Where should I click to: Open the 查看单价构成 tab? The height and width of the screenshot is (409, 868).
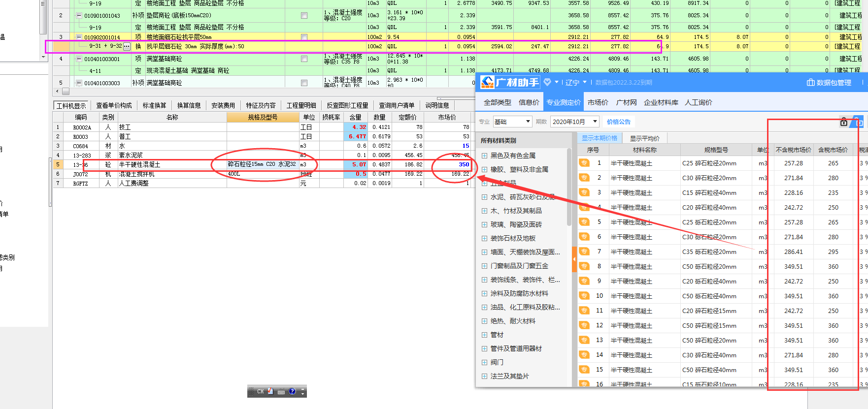point(114,105)
